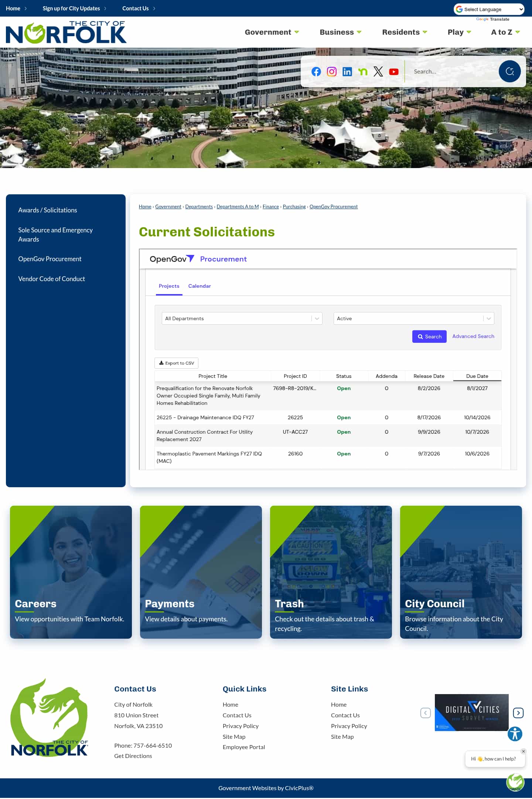Open Norfolk's YouTube icon
This screenshot has height=799, width=532.
tap(394, 72)
